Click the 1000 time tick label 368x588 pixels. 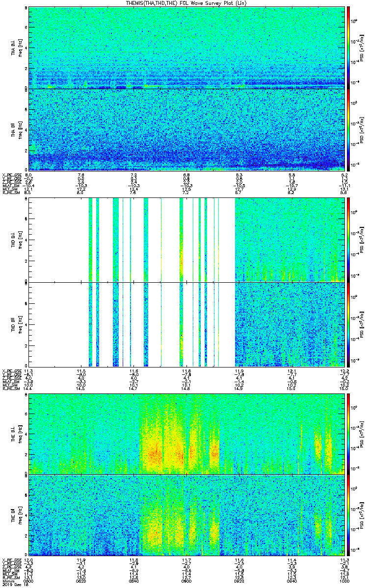tap(343, 581)
